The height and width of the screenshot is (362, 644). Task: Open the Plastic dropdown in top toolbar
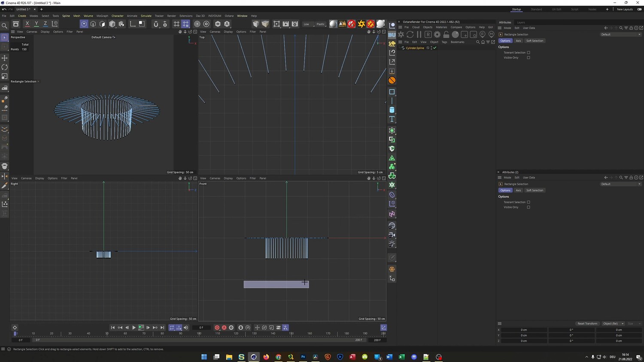321,24
